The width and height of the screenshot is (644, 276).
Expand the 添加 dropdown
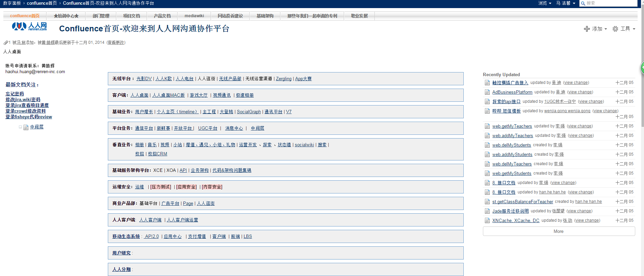pyautogui.click(x=600, y=29)
